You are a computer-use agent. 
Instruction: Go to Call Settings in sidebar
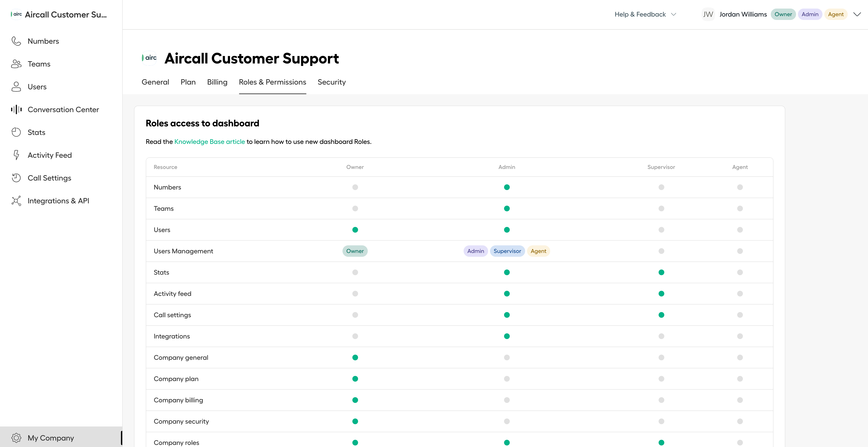click(x=50, y=178)
